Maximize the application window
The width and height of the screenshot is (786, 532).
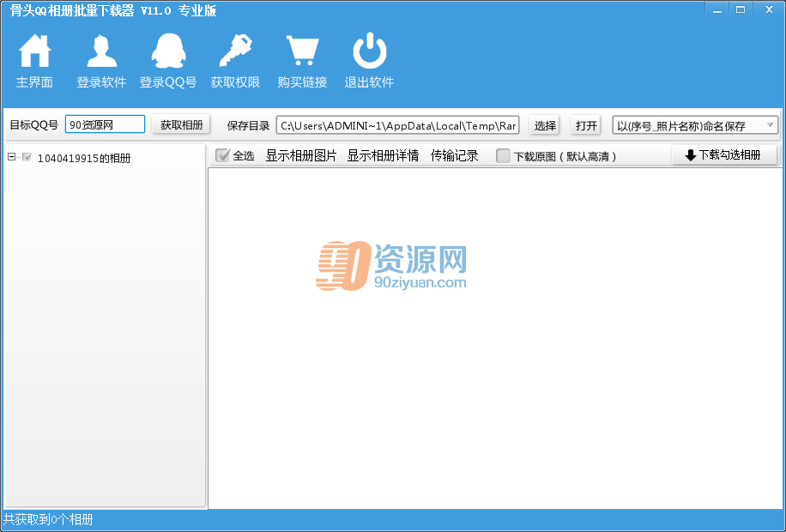741,9
